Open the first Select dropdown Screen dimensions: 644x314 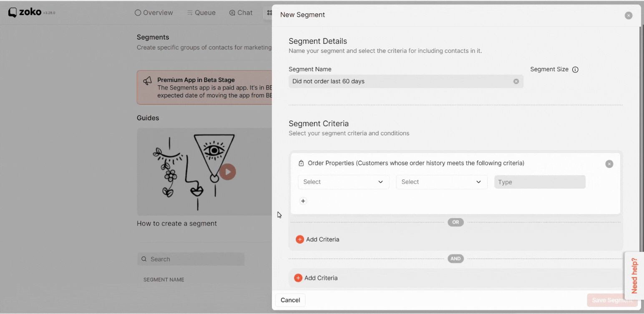pyautogui.click(x=343, y=182)
